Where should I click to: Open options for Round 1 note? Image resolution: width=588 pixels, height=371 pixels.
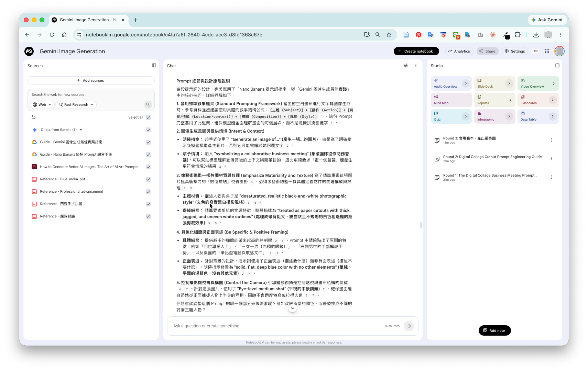click(x=552, y=177)
